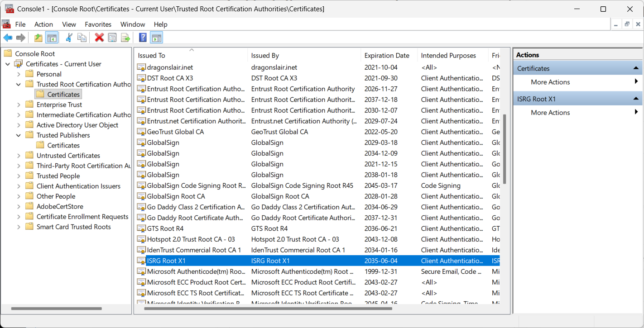Viewport: 644px width, 328px height.
Task: Click the certificate list's vertical scrollbar thumb
Action: pyautogui.click(x=505, y=149)
